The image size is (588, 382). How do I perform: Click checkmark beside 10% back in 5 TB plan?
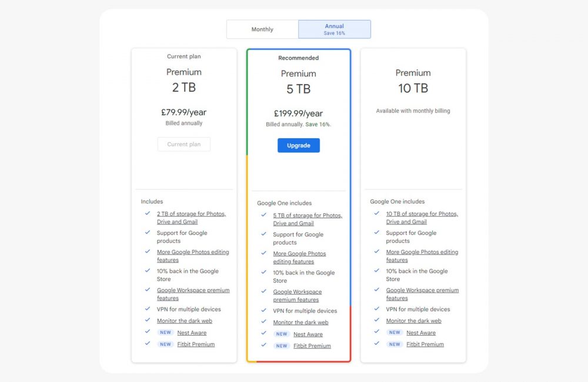tap(264, 273)
